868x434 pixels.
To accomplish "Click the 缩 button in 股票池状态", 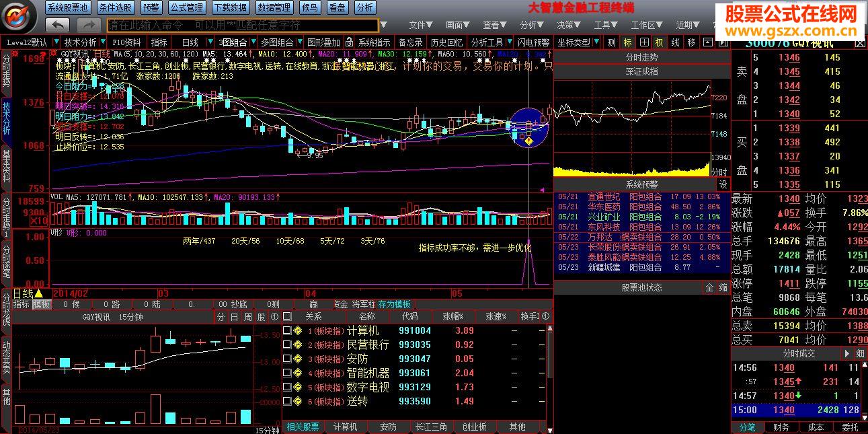I will pyautogui.click(x=723, y=287).
